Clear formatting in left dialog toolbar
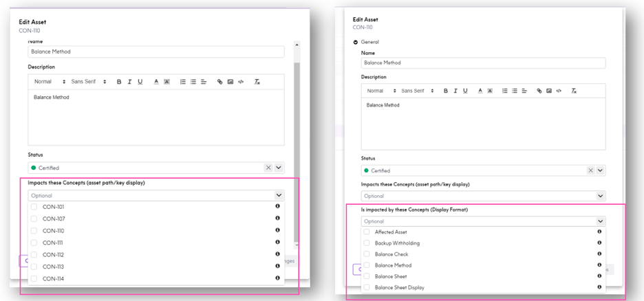644x301 pixels. click(257, 82)
